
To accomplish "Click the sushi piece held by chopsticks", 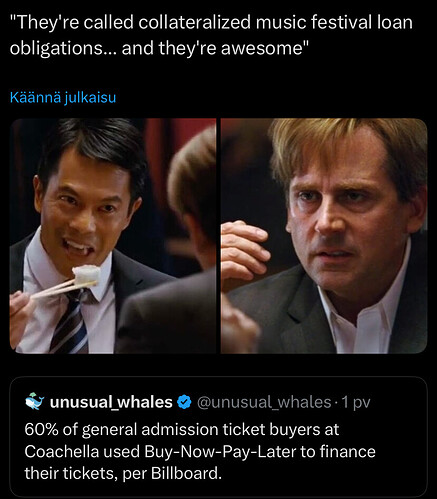I will 86,275.
